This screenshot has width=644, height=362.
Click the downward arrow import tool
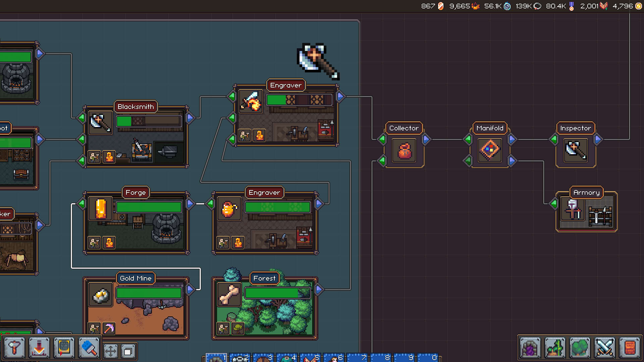click(x=39, y=348)
